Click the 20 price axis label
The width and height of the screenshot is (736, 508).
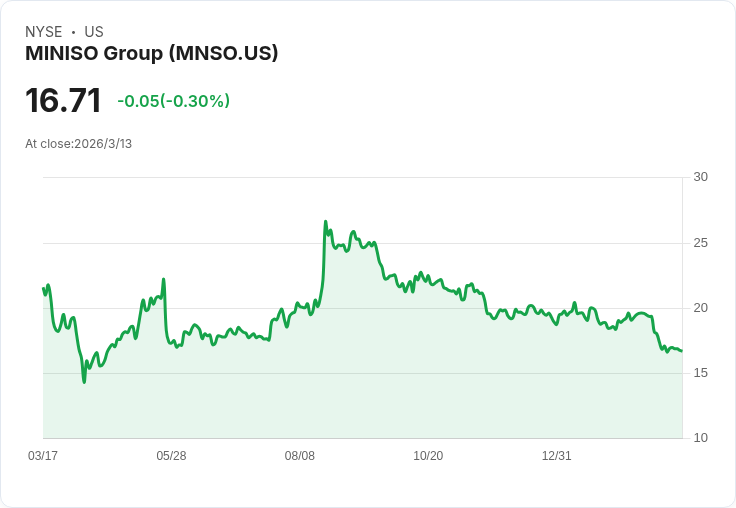pos(700,308)
